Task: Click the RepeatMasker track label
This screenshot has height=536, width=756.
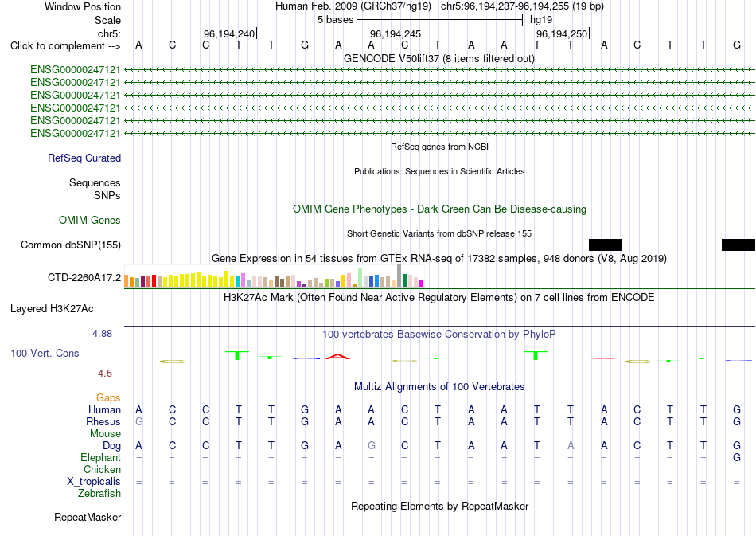Action: tap(88, 517)
